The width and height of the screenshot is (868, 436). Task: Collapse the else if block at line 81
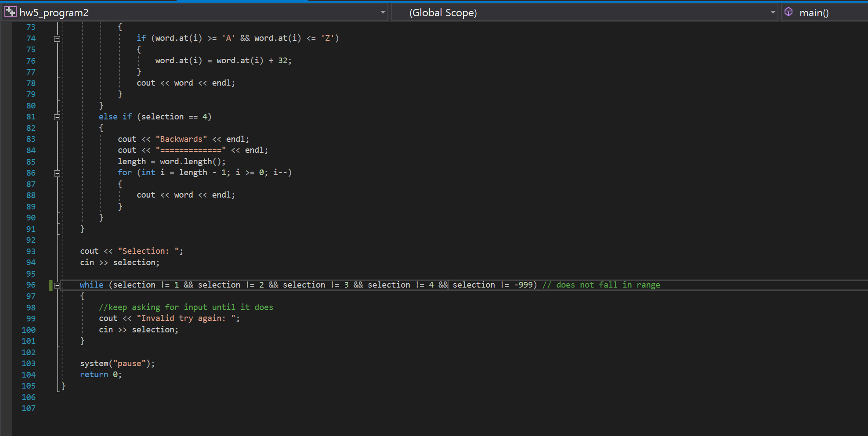(57, 117)
